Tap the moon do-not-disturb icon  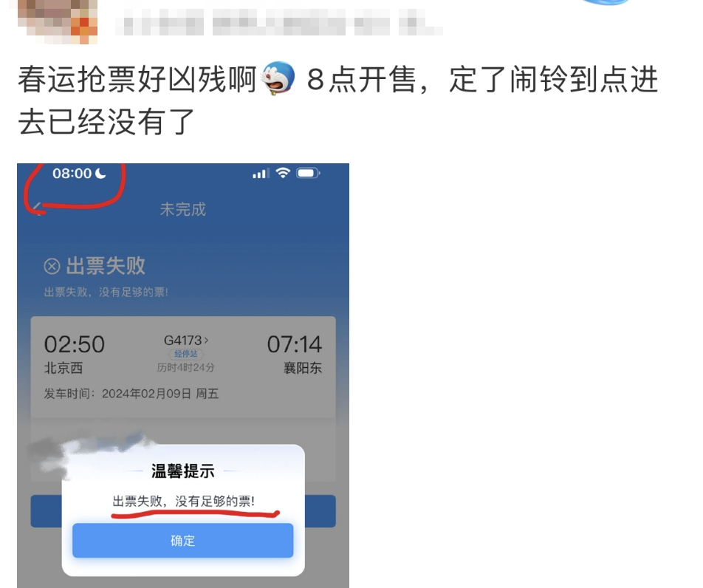101,173
